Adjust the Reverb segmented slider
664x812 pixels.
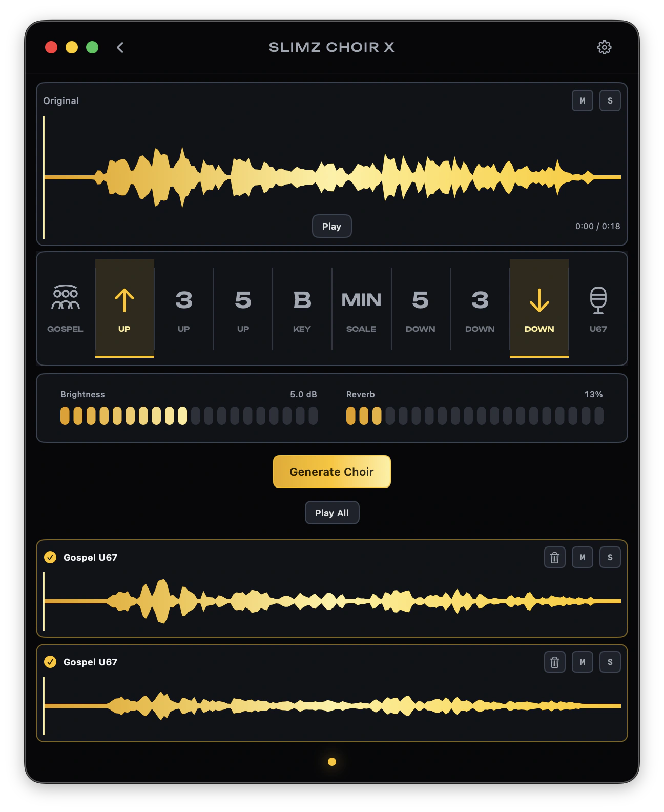click(475, 416)
